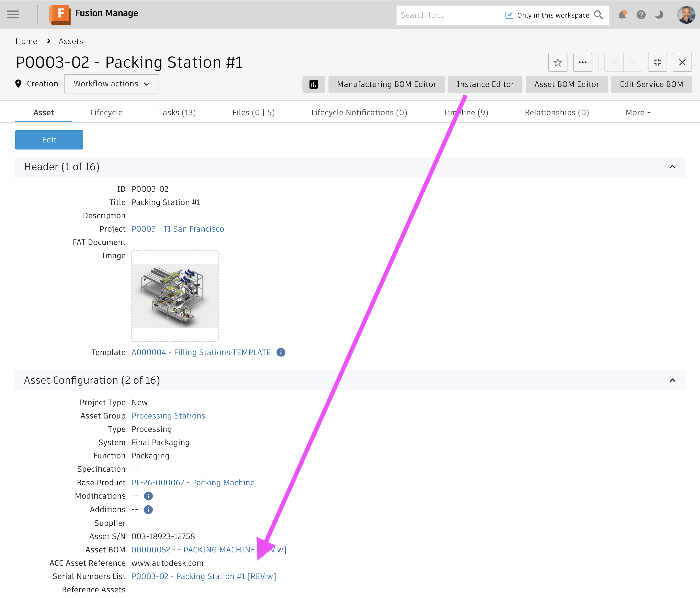This screenshot has height=598, width=700.
Task: Collapse the Asset Configuration section
Action: click(672, 381)
